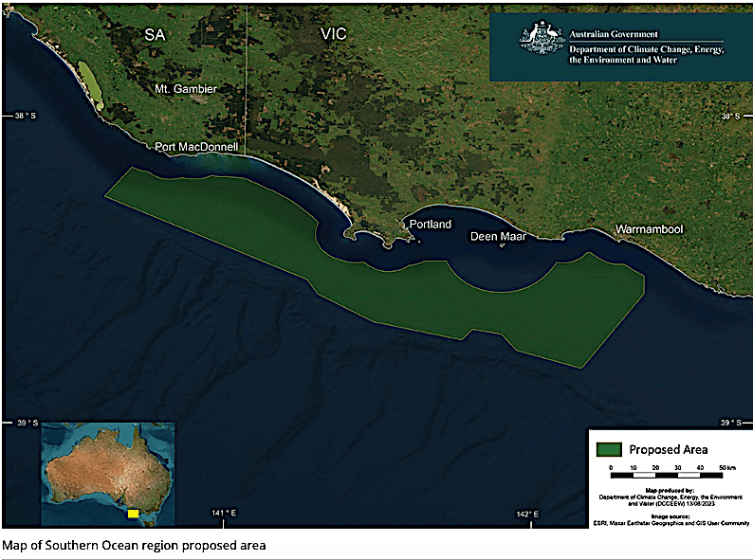The image size is (753, 560).
Task: Click the 'Map of Southern Ocean region' caption
Action: point(134,545)
